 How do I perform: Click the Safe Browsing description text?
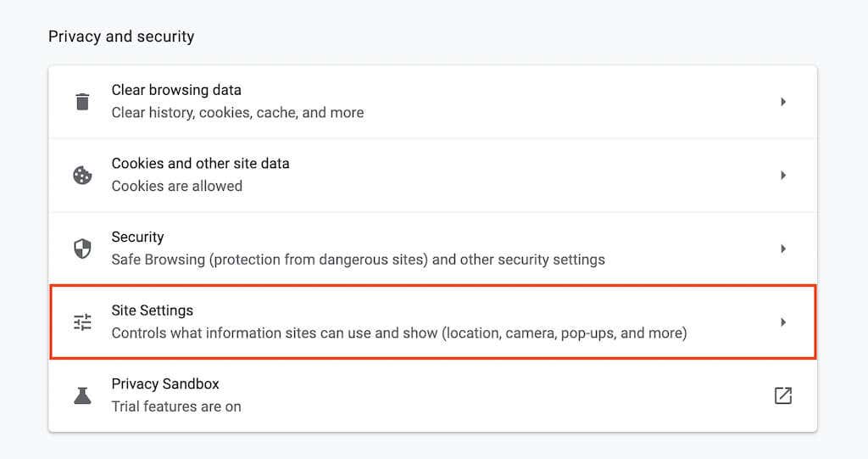(358, 260)
